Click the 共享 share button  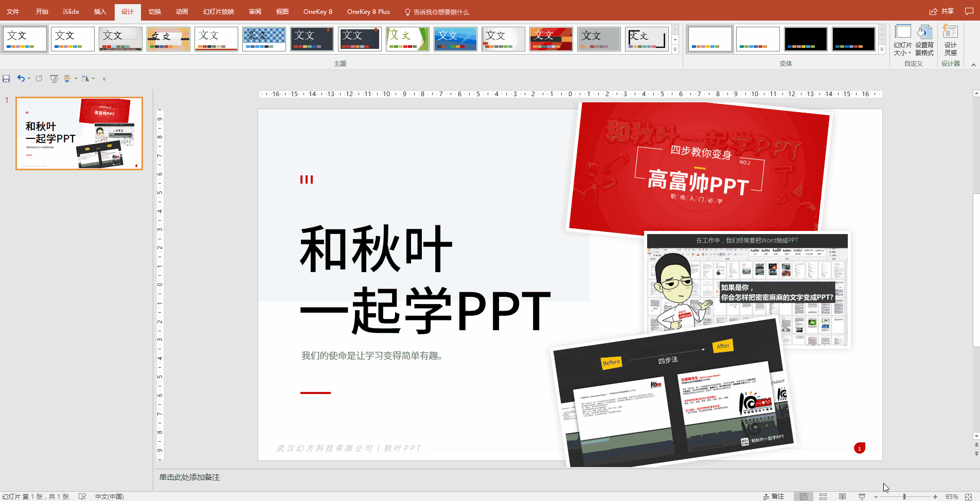(941, 11)
